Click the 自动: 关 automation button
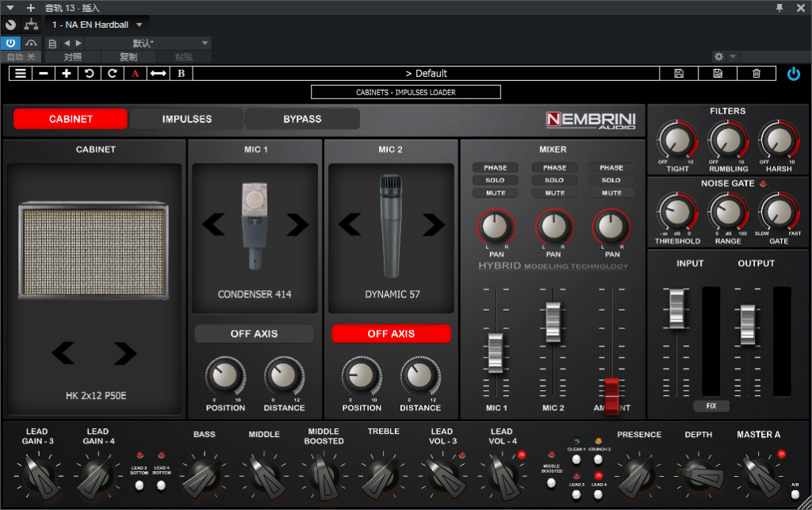 pyautogui.click(x=21, y=57)
